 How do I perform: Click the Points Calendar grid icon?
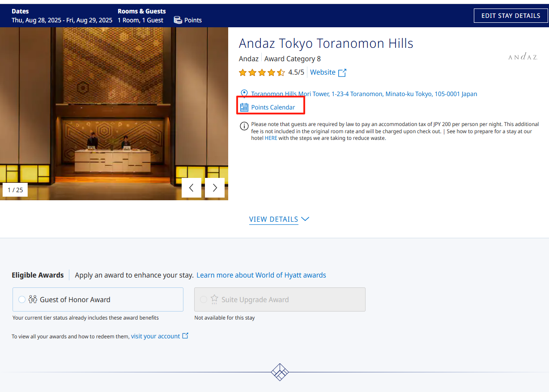[x=244, y=107]
